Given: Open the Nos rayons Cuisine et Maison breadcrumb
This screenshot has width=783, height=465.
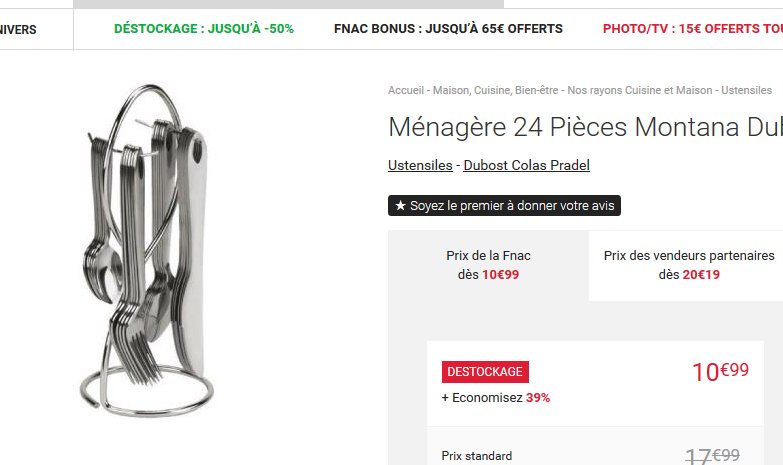Looking at the screenshot, I should (x=640, y=90).
